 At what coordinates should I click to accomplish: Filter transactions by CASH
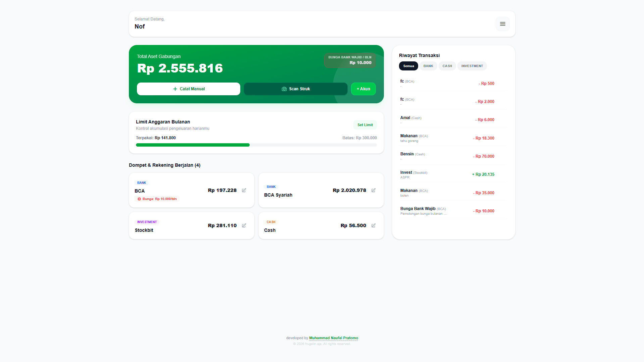pos(447,66)
